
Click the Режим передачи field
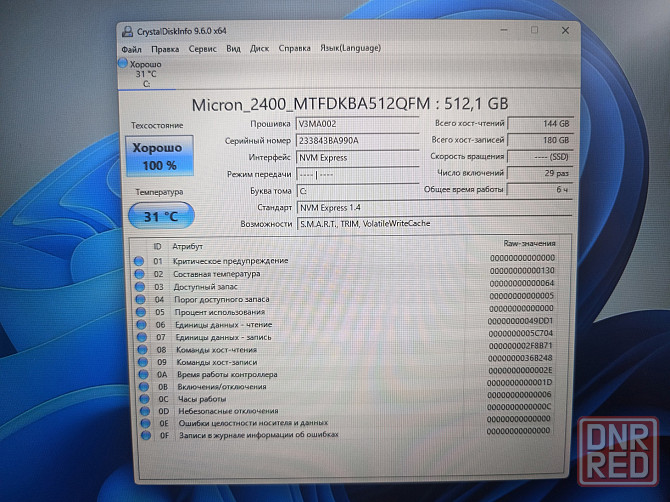click(357, 174)
